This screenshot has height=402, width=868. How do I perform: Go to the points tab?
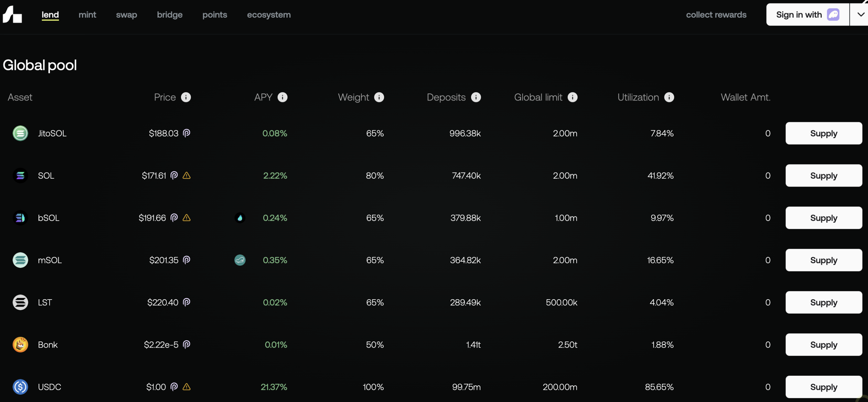tap(215, 14)
